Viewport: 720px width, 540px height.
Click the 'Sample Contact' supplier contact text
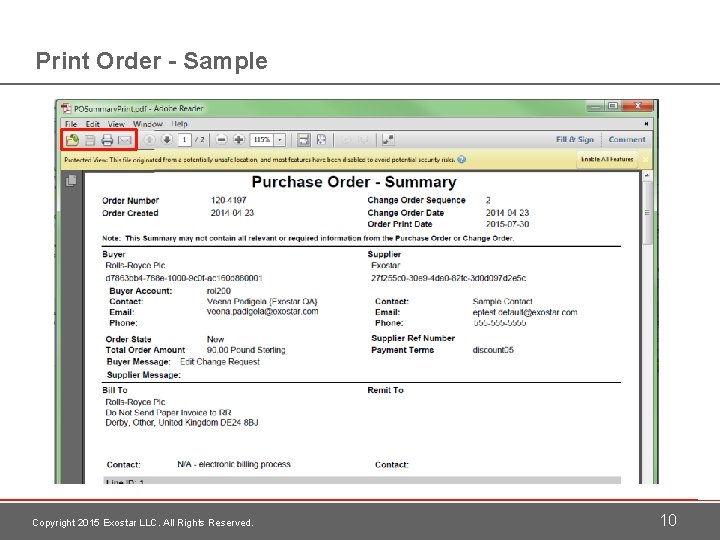[502, 302]
